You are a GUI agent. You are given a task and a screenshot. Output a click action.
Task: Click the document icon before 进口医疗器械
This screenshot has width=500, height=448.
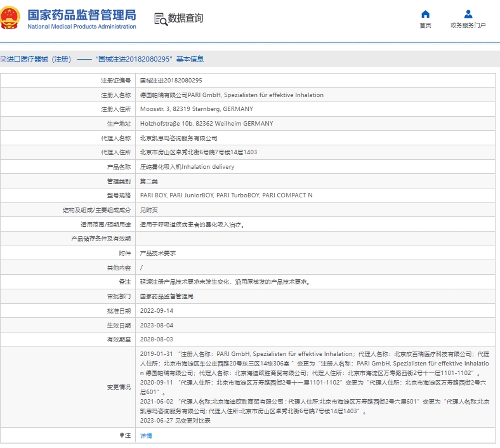(x=3, y=59)
